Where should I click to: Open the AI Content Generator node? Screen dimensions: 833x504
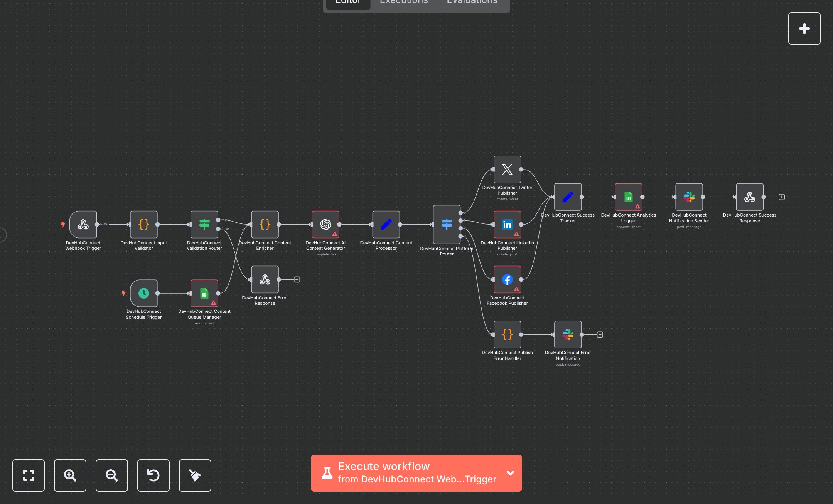click(x=325, y=224)
